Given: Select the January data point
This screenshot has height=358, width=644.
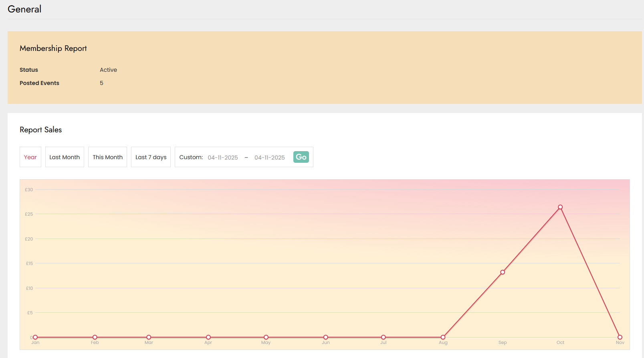Looking at the screenshot, I should (x=35, y=337).
